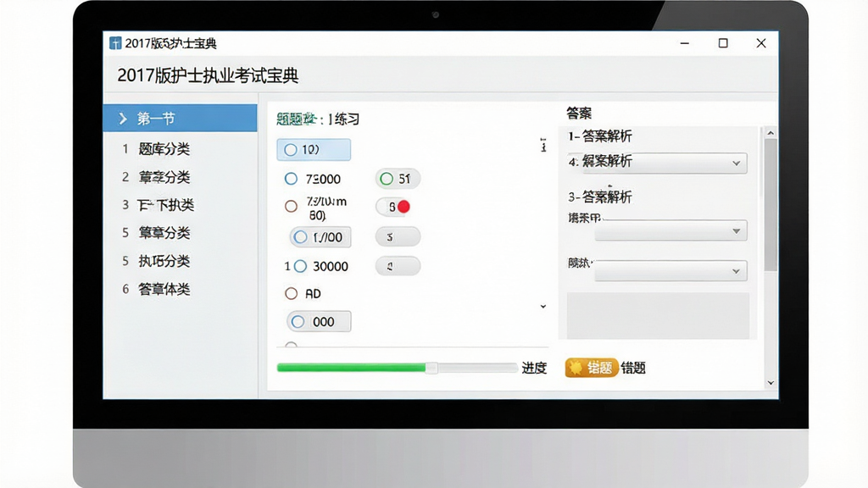Click the empty gray box in the answer panel
The image size is (868, 488).
[658, 315]
